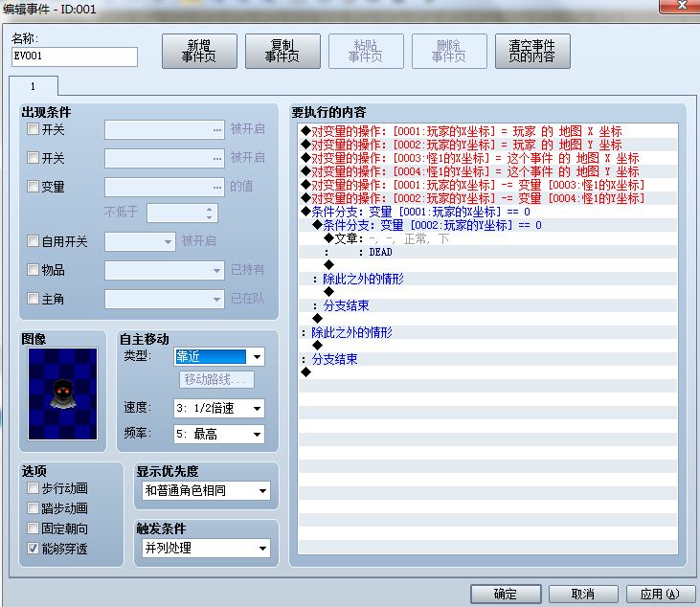
Task: Open the 自用开关 dropdown
Action: (139, 241)
